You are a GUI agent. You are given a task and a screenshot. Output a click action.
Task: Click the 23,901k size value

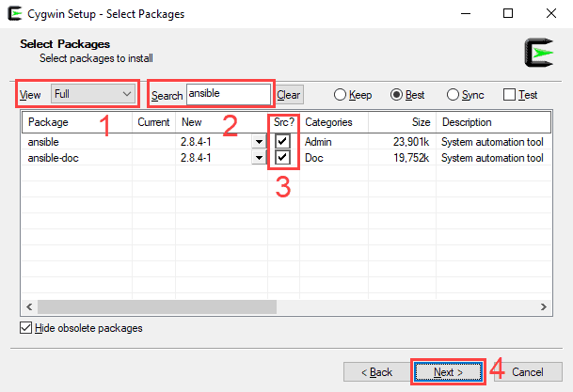[x=411, y=142]
